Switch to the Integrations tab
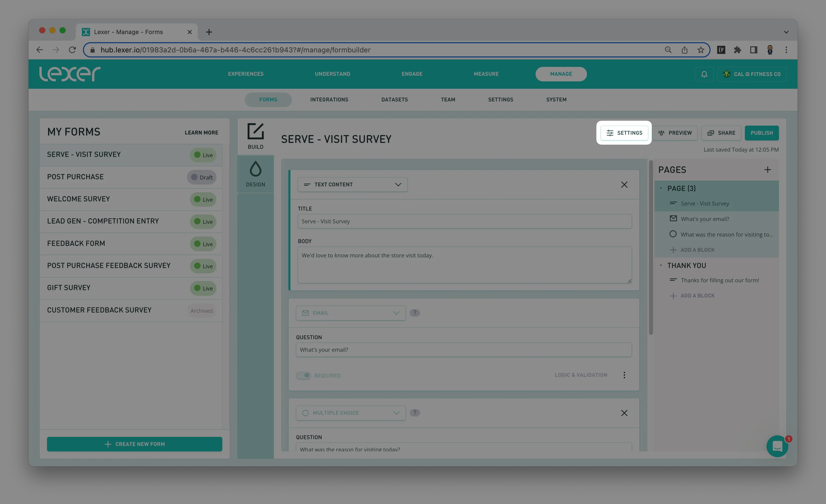This screenshot has width=826, height=504. coord(329,99)
